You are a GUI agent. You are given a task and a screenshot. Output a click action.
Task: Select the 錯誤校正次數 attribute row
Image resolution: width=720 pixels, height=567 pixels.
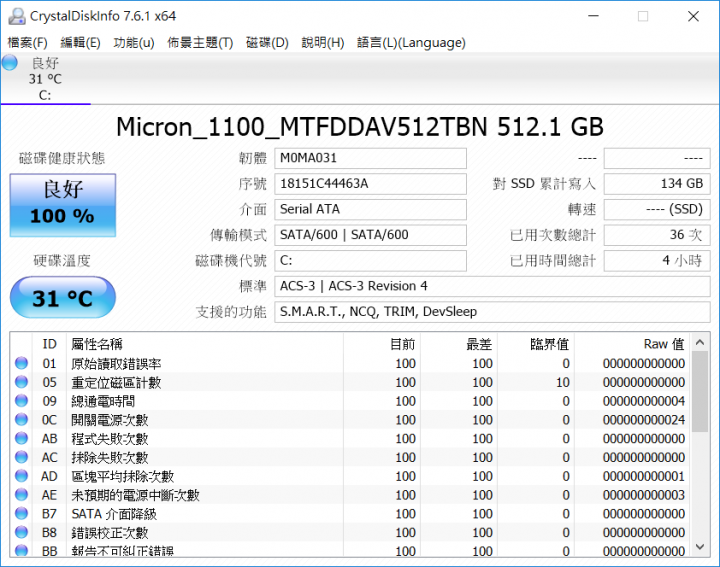pos(349,533)
